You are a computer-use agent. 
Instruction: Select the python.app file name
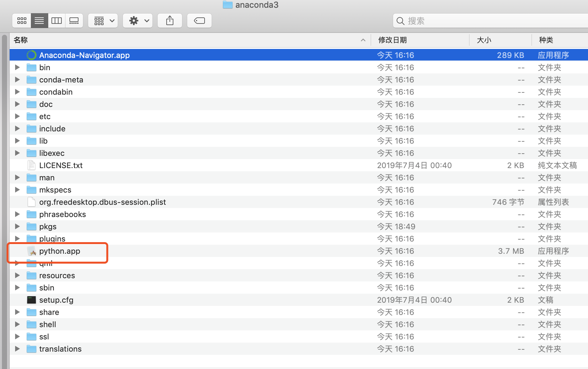60,251
